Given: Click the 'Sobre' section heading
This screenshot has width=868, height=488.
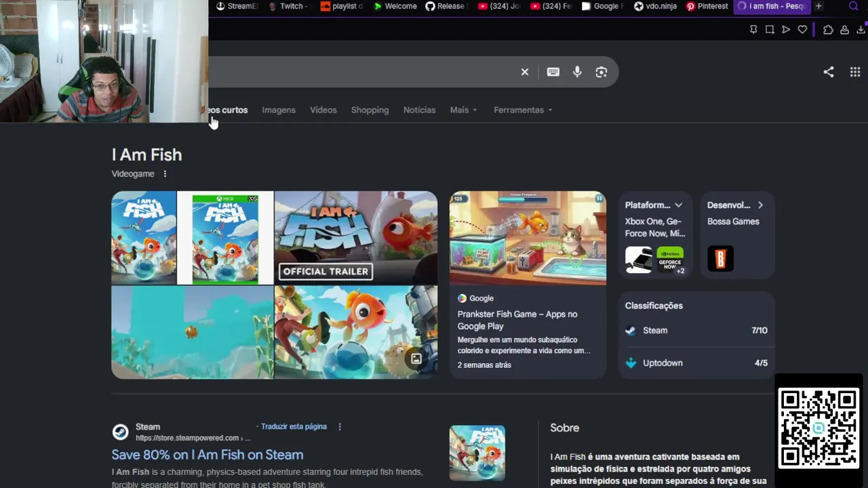Looking at the screenshot, I should click(x=565, y=428).
